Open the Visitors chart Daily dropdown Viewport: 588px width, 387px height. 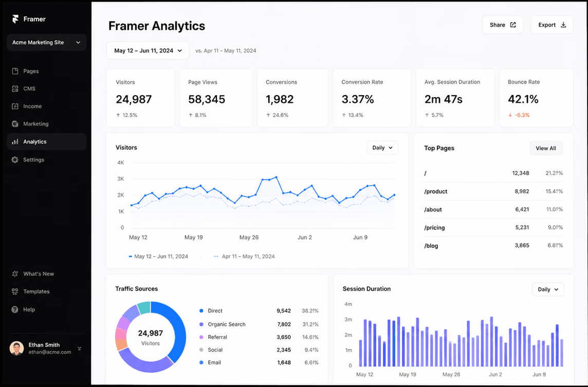click(382, 148)
